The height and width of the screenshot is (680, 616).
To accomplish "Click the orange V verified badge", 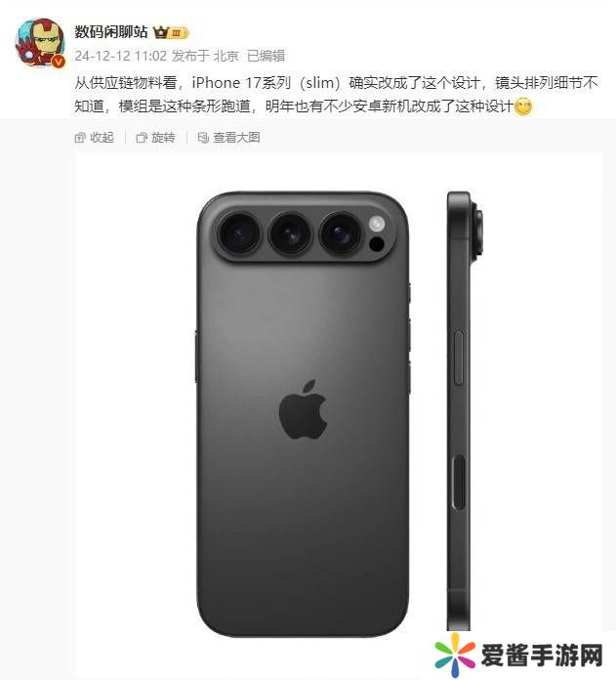I will pos(59,62).
